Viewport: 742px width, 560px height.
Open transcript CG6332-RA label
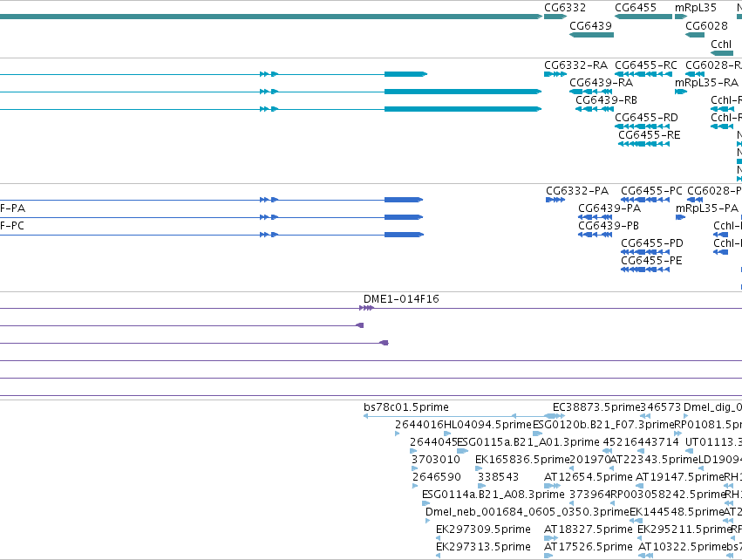point(575,65)
